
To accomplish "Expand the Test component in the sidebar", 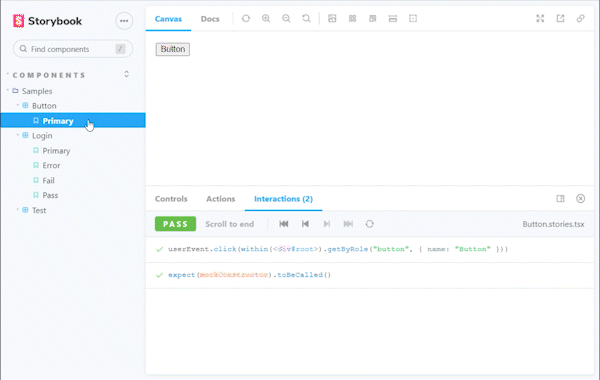I will coord(39,210).
